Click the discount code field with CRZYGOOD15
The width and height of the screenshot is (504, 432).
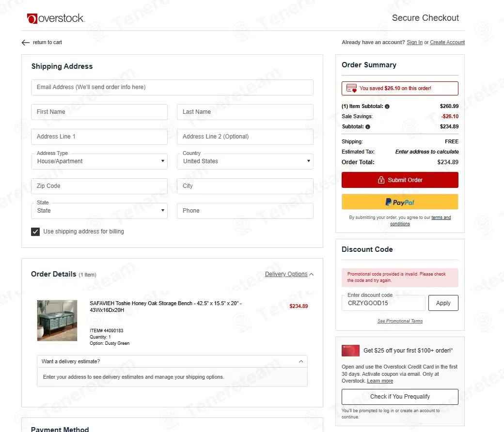click(383, 303)
